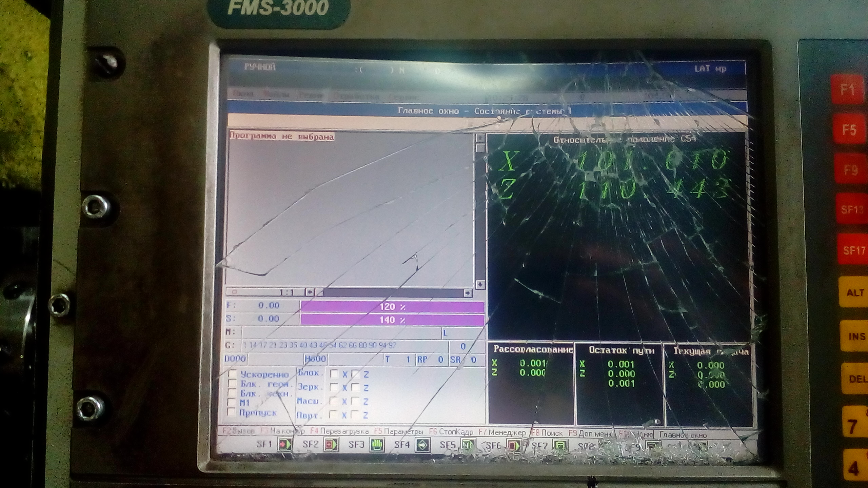This screenshot has height=488, width=868.
Task: Toggle the M1 checkbox
Action: (x=232, y=403)
